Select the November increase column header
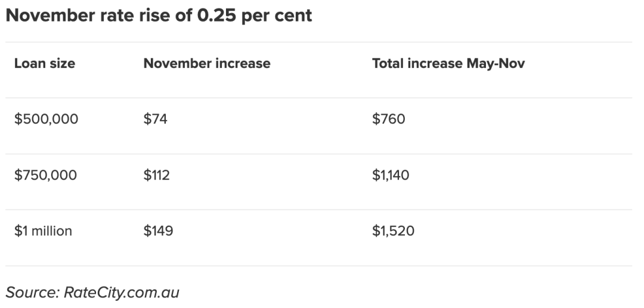This screenshot has height=308, width=644. pos(207,63)
